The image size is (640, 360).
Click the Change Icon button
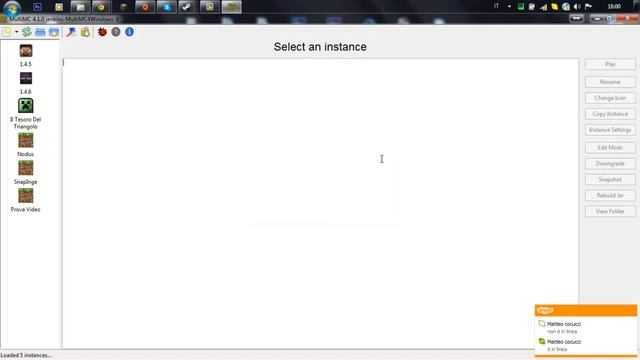click(610, 98)
